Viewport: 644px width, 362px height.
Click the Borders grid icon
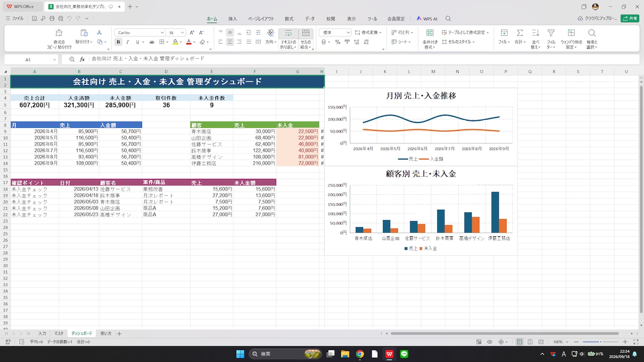163,42
